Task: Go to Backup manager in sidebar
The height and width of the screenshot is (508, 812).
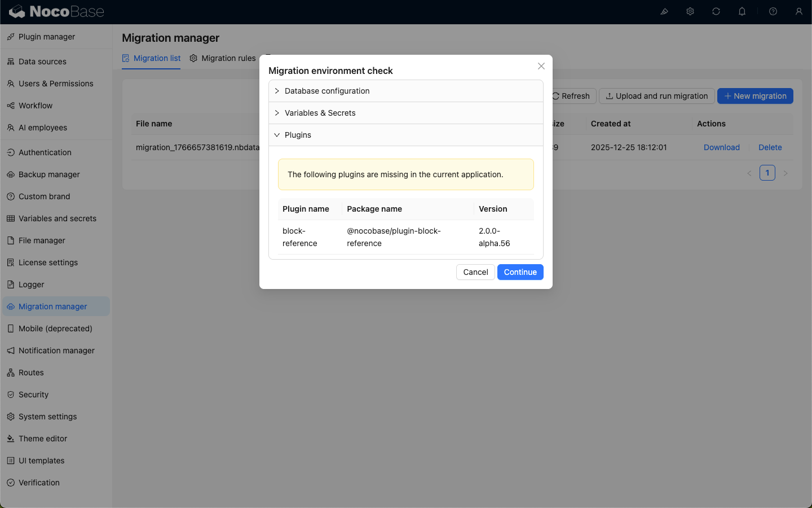Action: click(49, 174)
